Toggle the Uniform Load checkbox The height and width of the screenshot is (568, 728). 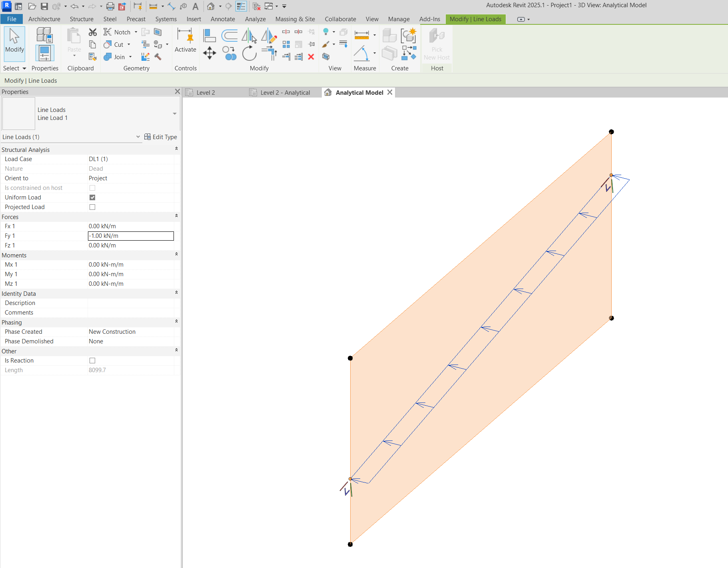tap(92, 197)
